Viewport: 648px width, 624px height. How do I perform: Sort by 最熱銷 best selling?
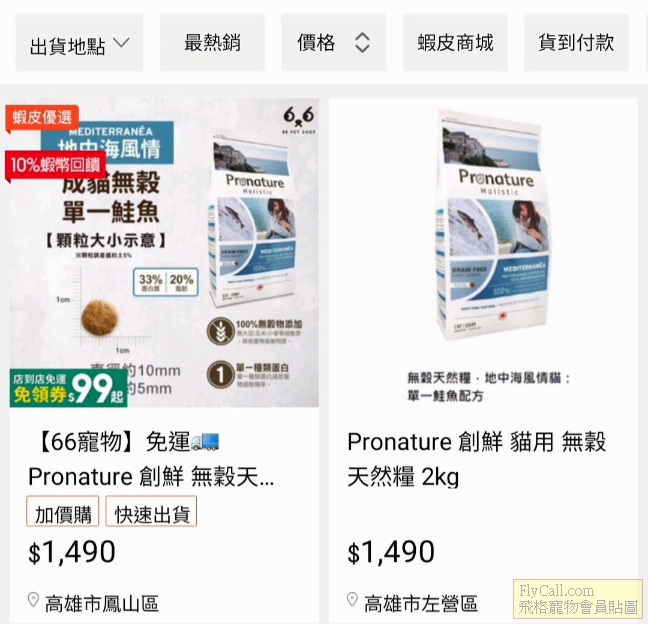coord(212,43)
